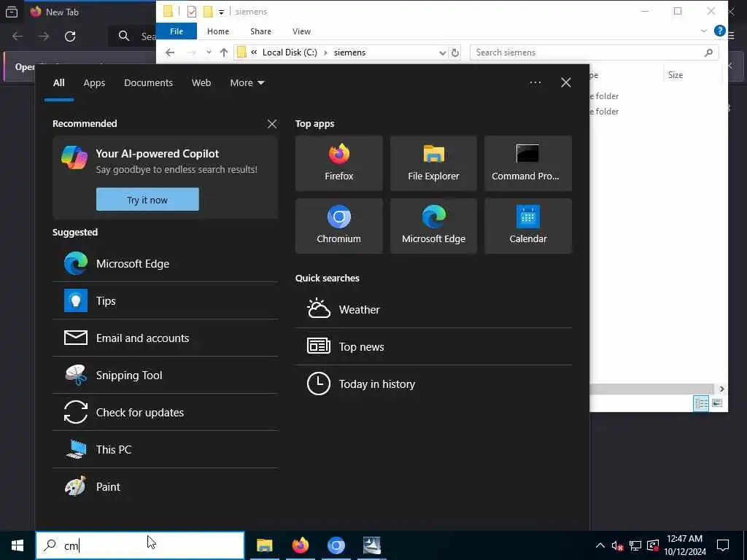Open the network tray icon

click(x=635, y=545)
